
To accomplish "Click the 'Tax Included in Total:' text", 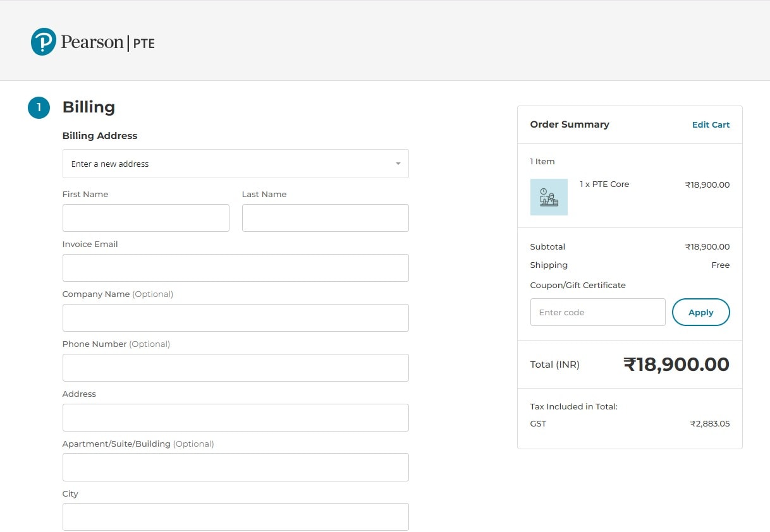I will (x=574, y=406).
